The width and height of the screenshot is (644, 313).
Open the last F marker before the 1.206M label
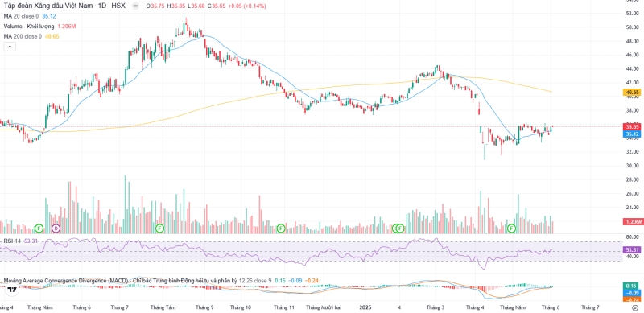point(512,228)
